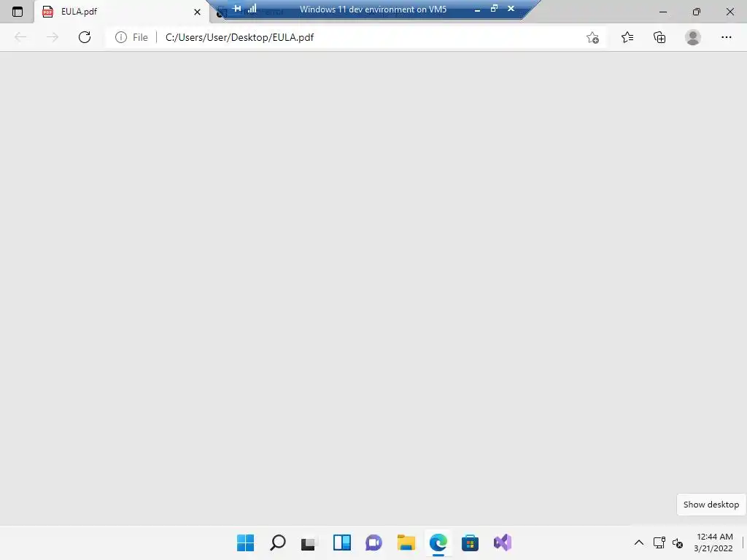The height and width of the screenshot is (560, 747).
Task: Go forward with the arrow button
Action: [53, 37]
